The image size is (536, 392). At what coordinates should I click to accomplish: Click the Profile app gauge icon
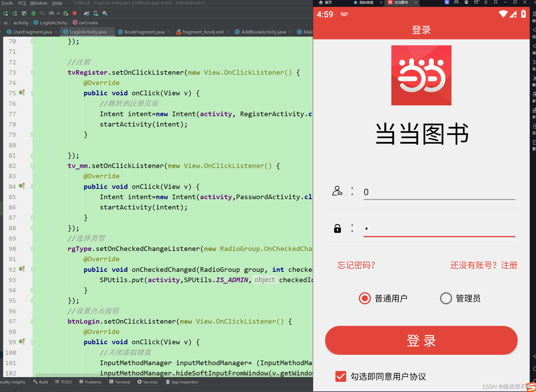(x=51, y=13)
